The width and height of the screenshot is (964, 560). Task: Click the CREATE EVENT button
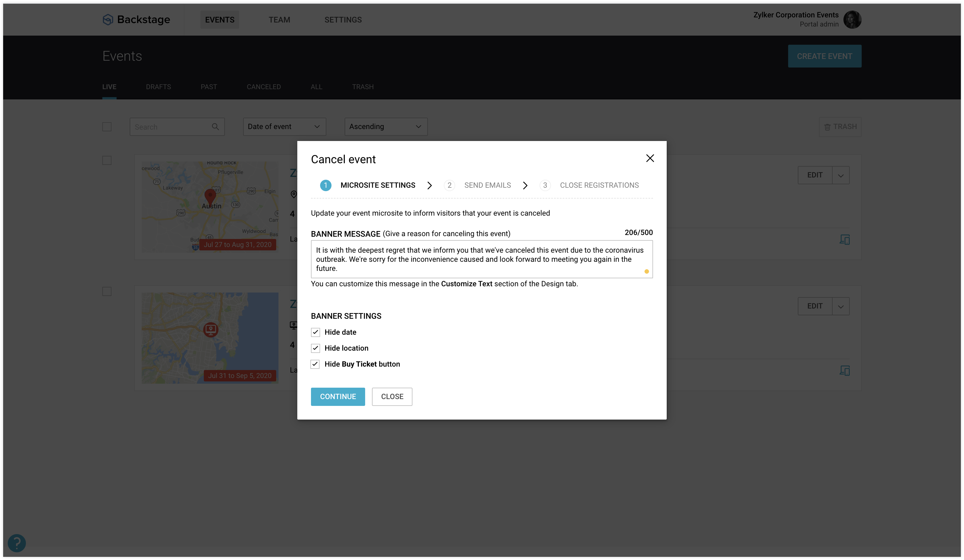825,56
